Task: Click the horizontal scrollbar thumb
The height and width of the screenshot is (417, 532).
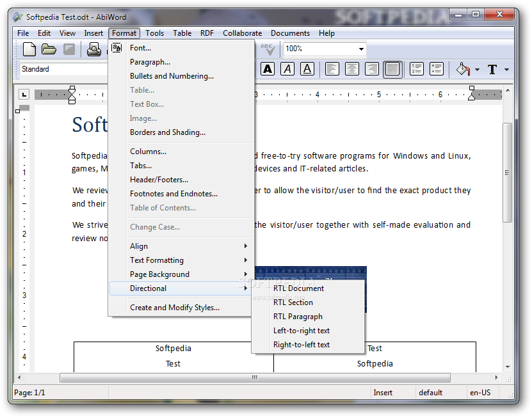Action: pyautogui.click(x=255, y=377)
